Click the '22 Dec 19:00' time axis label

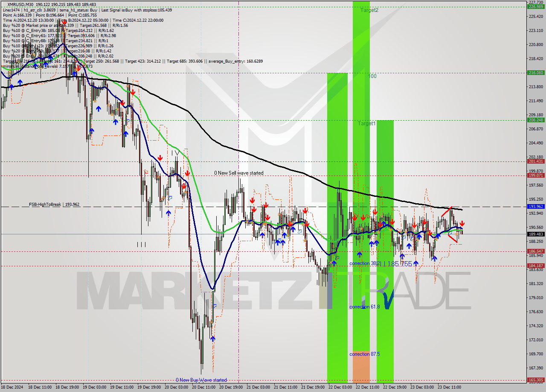[x=395, y=387]
